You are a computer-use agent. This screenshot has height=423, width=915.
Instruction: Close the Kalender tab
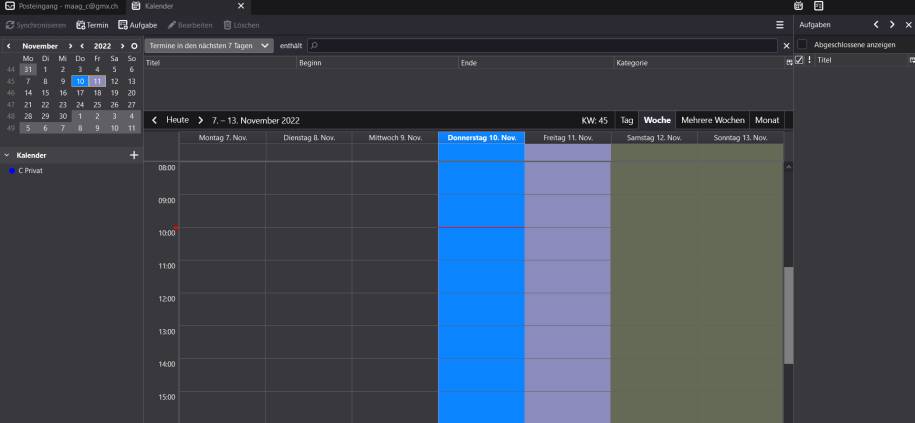coord(241,6)
